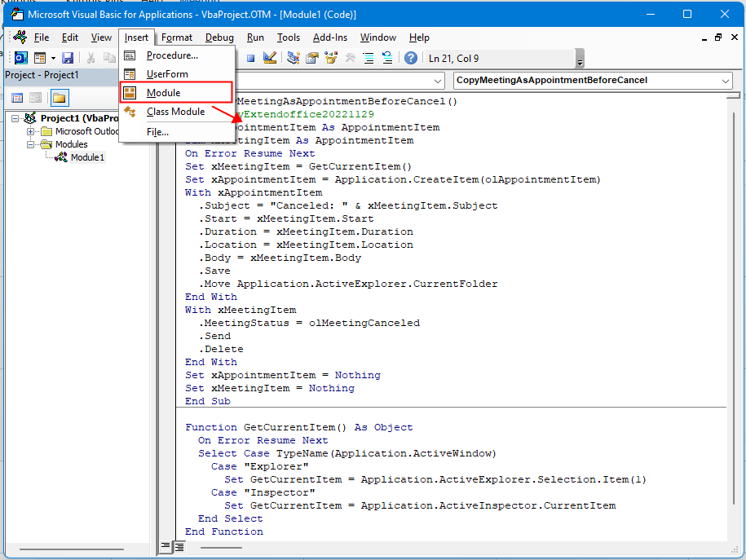Viewport: 746px width, 560px height.
Task: Open the Format menu
Action: coord(176,37)
